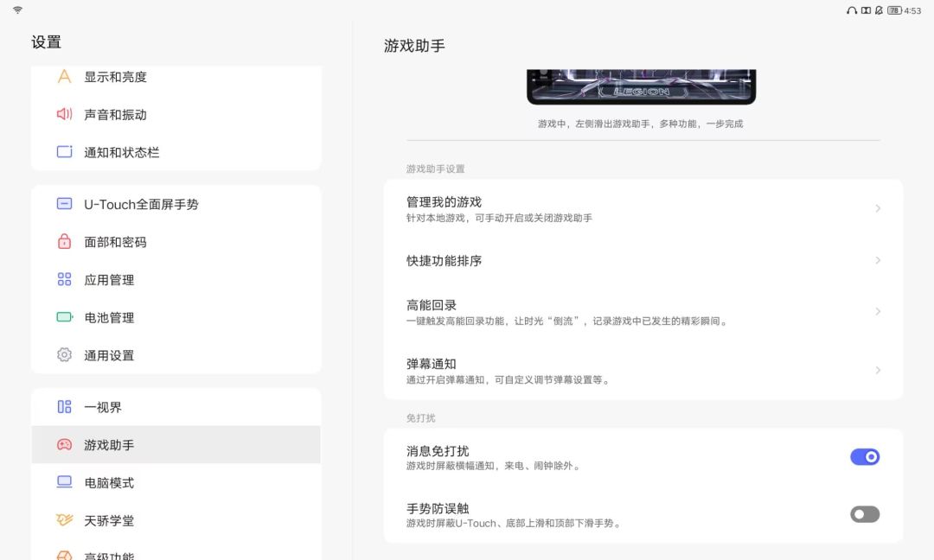Tap the 电池管理 battery icon
934x560 pixels.
pos(64,317)
